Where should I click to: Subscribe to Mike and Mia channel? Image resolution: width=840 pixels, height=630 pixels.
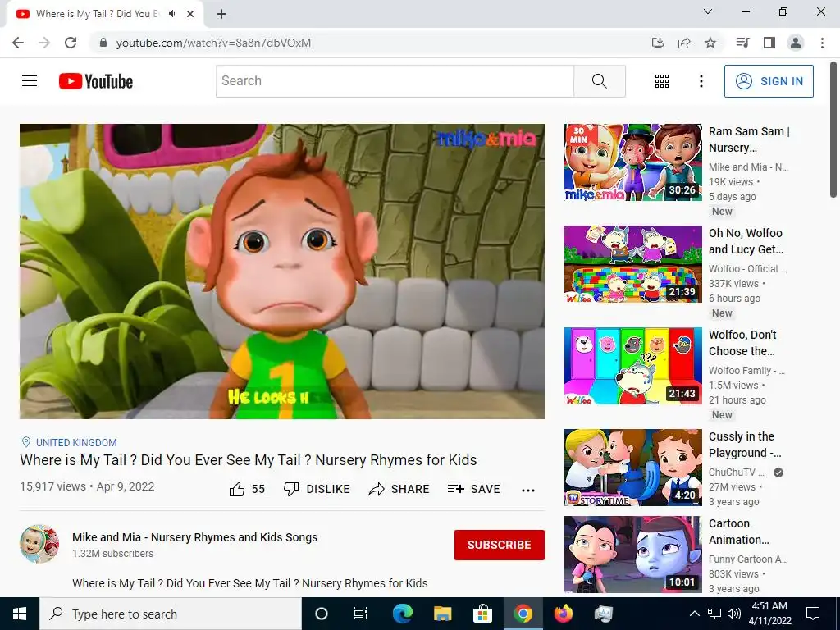500,545
